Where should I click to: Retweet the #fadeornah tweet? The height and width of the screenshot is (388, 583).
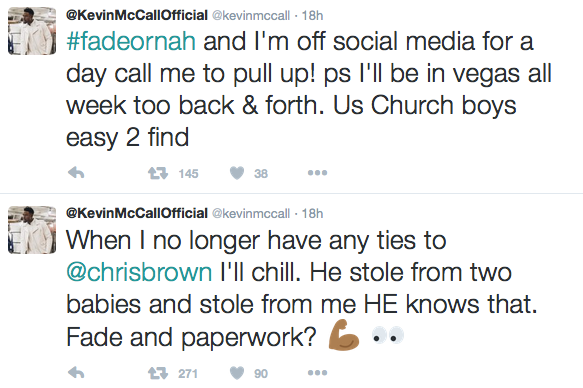[158, 173]
